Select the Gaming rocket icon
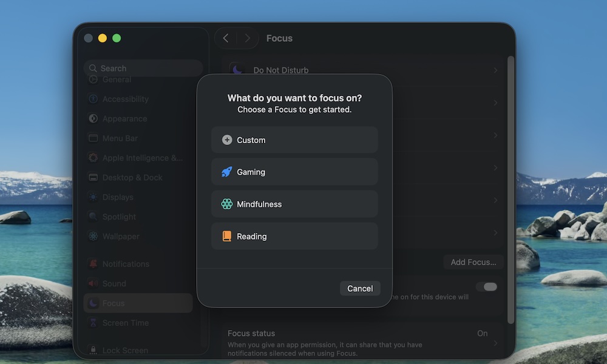Image resolution: width=607 pixels, height=364 pixels. click(226, 172)
